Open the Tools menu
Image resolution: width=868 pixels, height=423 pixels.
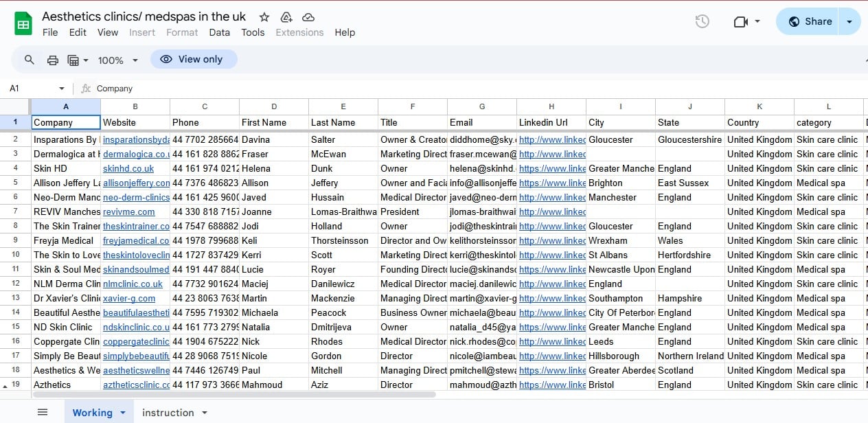tap(253, 32)
